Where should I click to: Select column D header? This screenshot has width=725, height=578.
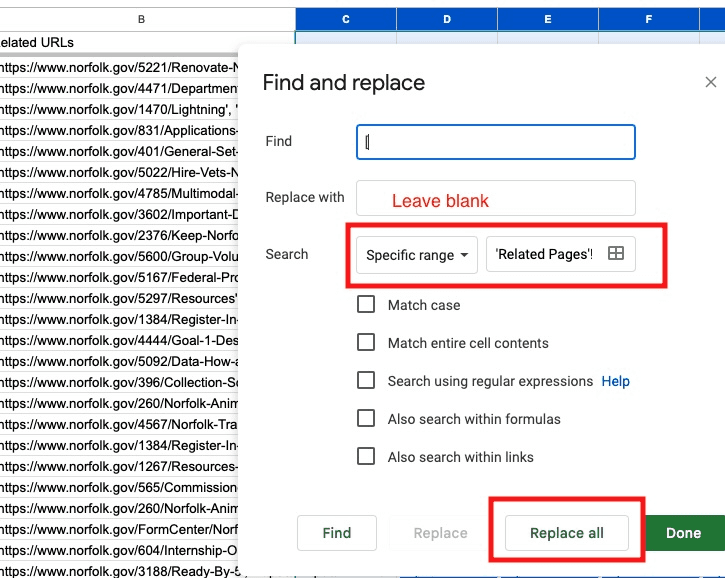447,19
